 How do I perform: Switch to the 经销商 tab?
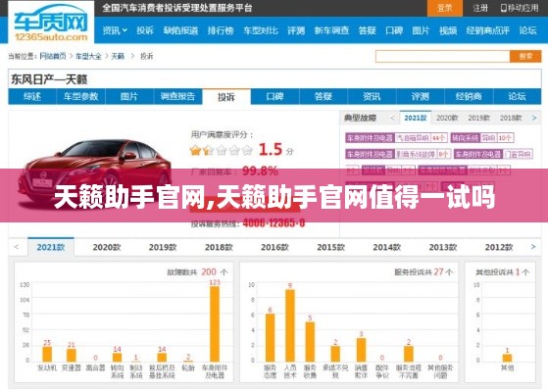469,96
